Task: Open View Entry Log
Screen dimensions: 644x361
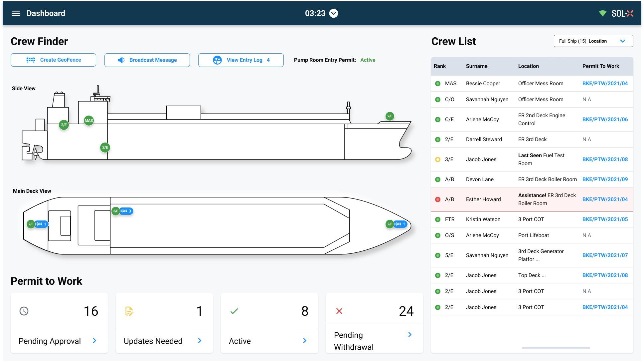Action: 241,60
